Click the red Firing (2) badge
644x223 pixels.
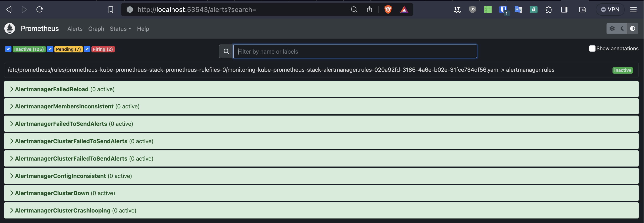click(x=103, y=49)
